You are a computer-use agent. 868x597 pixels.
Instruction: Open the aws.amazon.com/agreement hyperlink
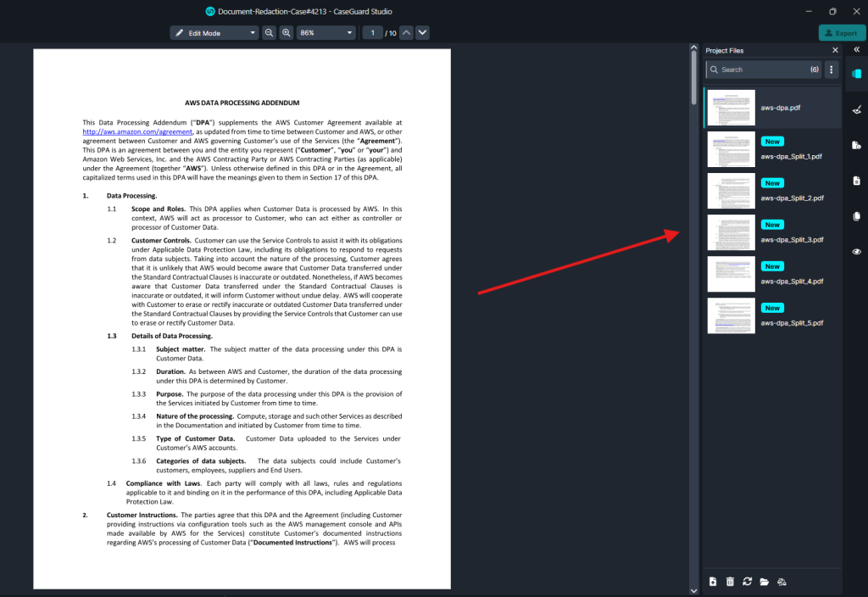(x=138, y=132)
